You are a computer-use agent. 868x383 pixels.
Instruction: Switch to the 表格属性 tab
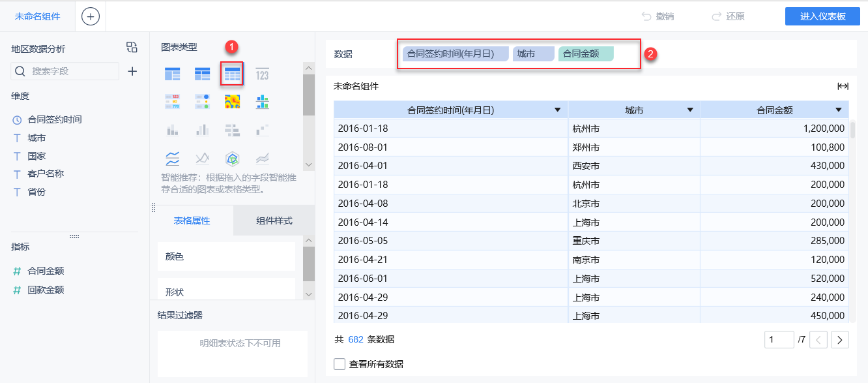click(192, 221)
